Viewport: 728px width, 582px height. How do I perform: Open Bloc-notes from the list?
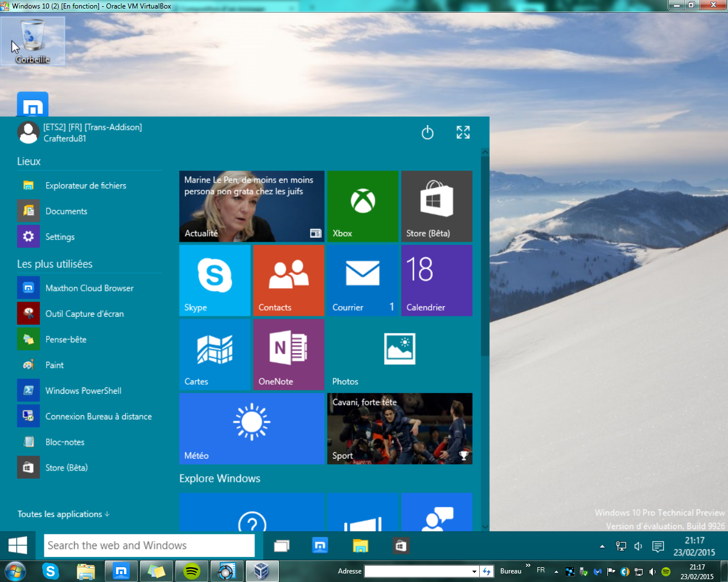89,442
